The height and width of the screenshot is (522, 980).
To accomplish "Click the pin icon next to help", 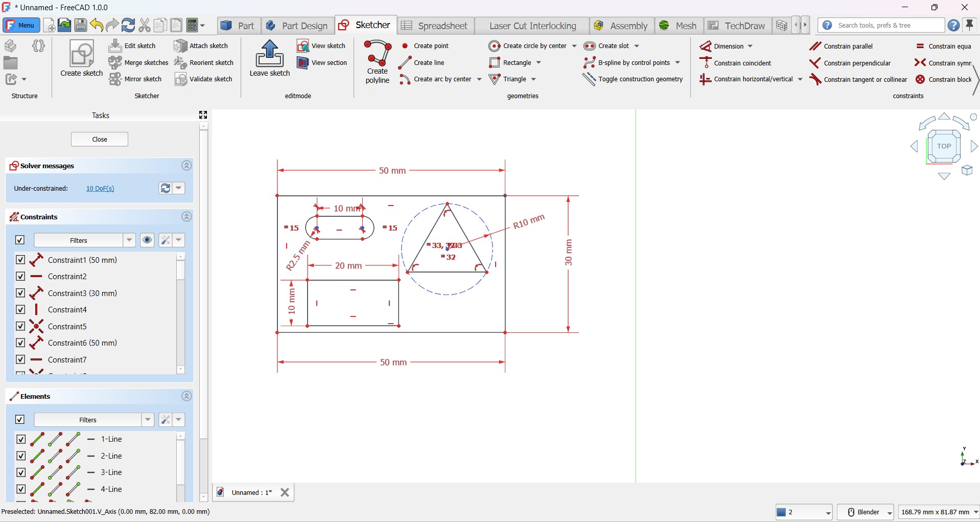I will pos(969,25).
